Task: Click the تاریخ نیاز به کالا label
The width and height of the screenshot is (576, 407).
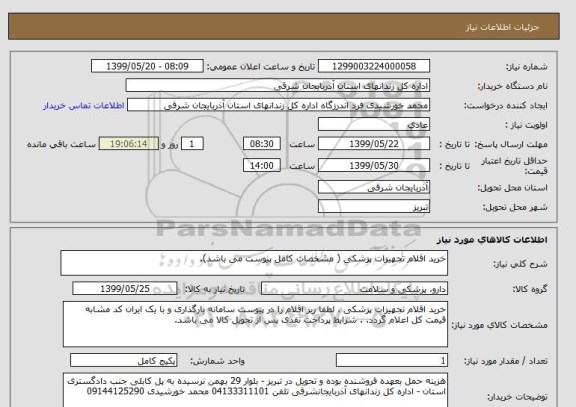Action: click(214, 289)
